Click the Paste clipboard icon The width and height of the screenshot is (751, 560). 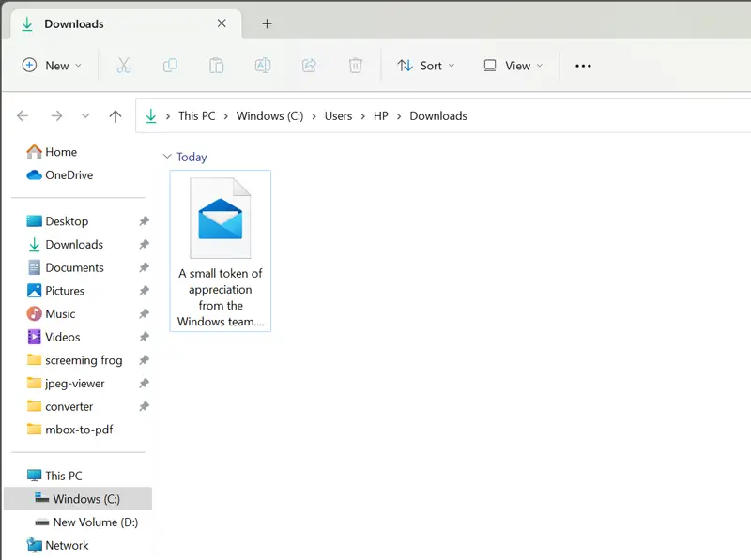216,66
